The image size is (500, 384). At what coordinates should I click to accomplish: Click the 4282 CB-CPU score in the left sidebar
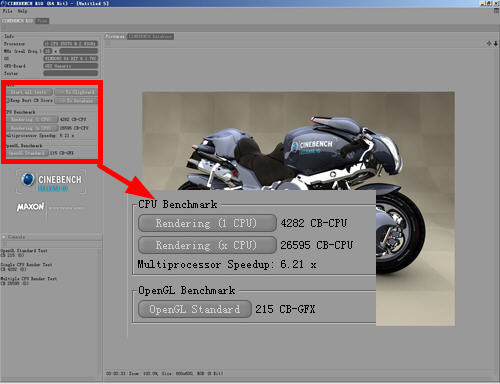[x=73, y=119]
